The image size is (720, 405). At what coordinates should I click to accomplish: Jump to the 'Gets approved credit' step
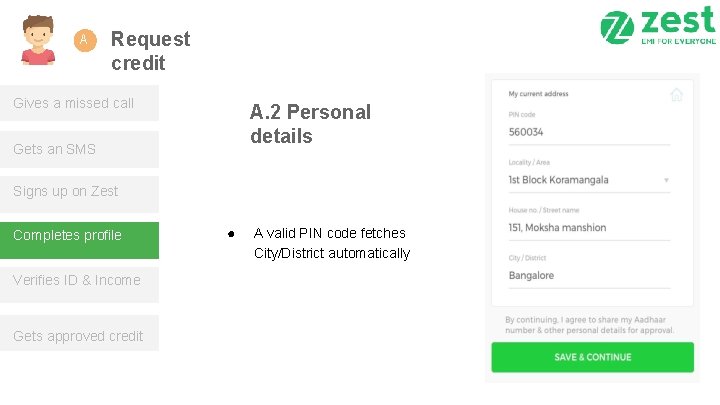[79, 336]
